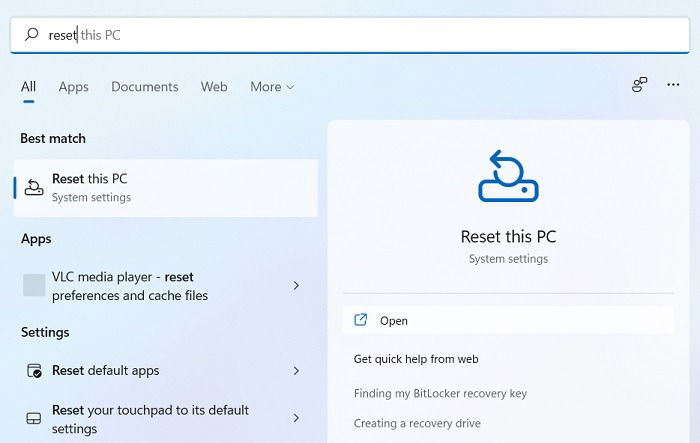The image size is (700, 443).
Task: Click the large Reset this PC preview icon
Action: coord(508,176)
